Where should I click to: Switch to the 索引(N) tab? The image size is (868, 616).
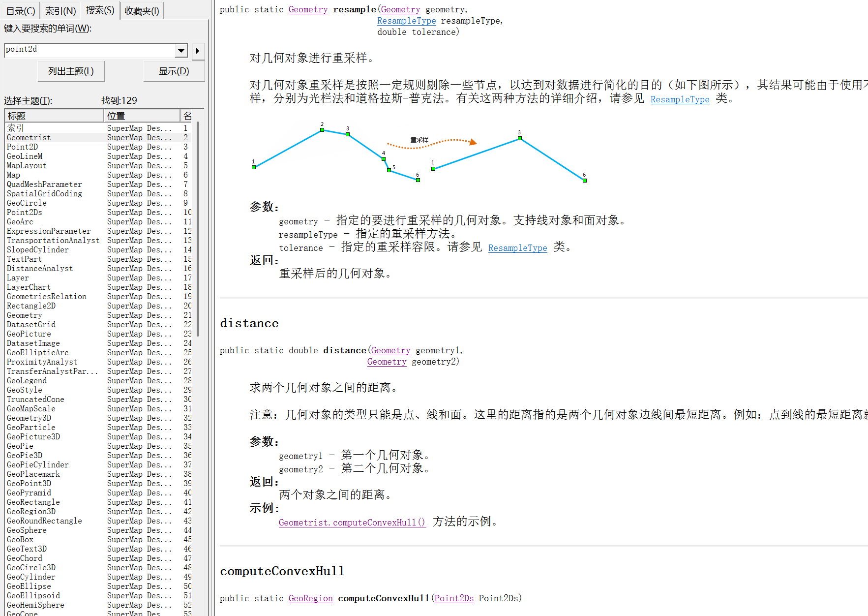pos(60,11)
